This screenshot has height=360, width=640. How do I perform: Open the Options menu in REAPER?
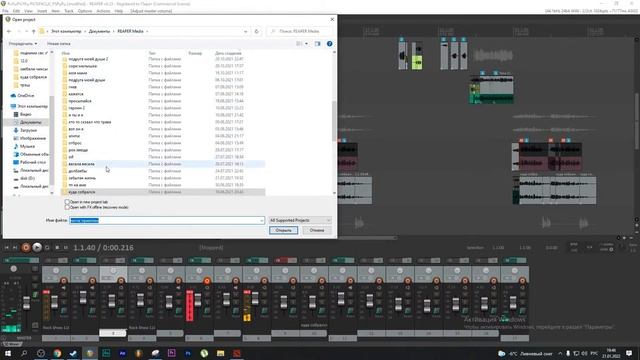pos(85,11)
